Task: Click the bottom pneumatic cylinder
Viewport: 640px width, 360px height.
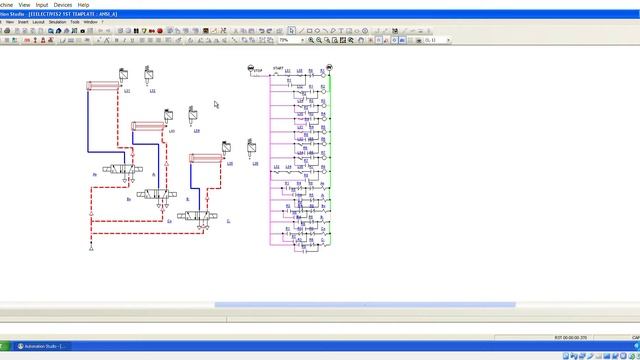Action: tap(206, 158)
